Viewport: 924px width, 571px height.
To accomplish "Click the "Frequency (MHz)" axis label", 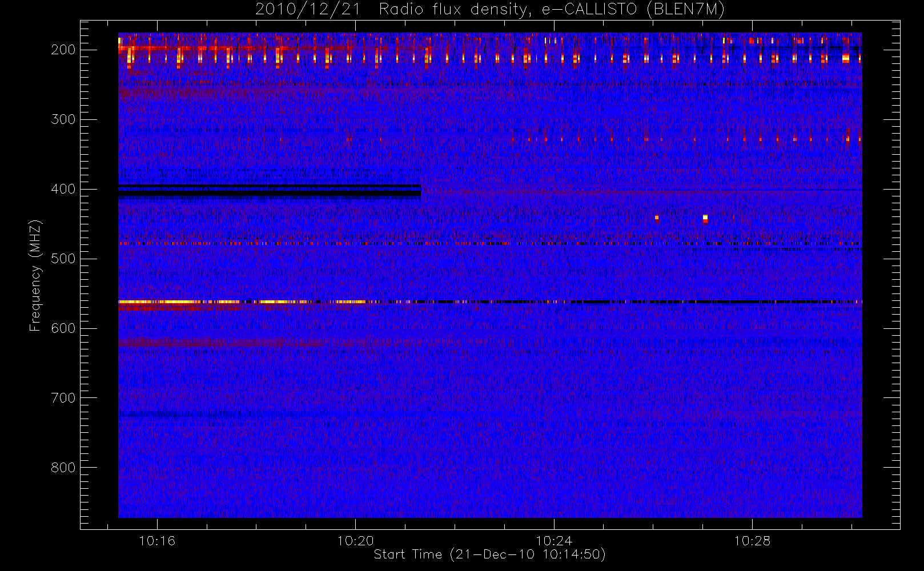I will click(35, 275).
